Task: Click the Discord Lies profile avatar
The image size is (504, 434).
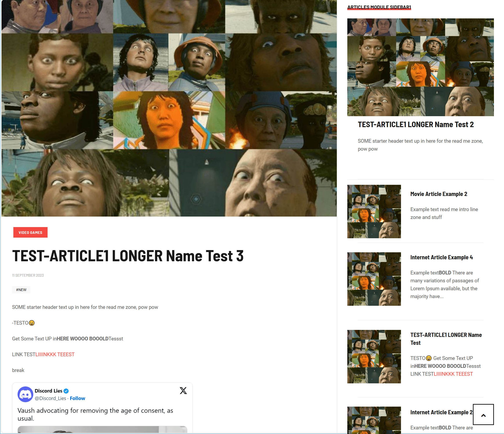Action: click(25, 394)
